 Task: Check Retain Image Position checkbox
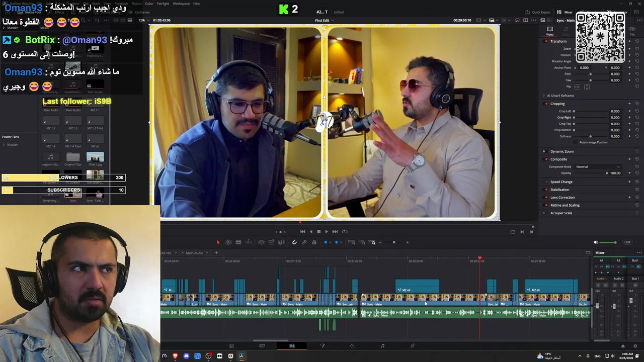click(x=577, y=142)
